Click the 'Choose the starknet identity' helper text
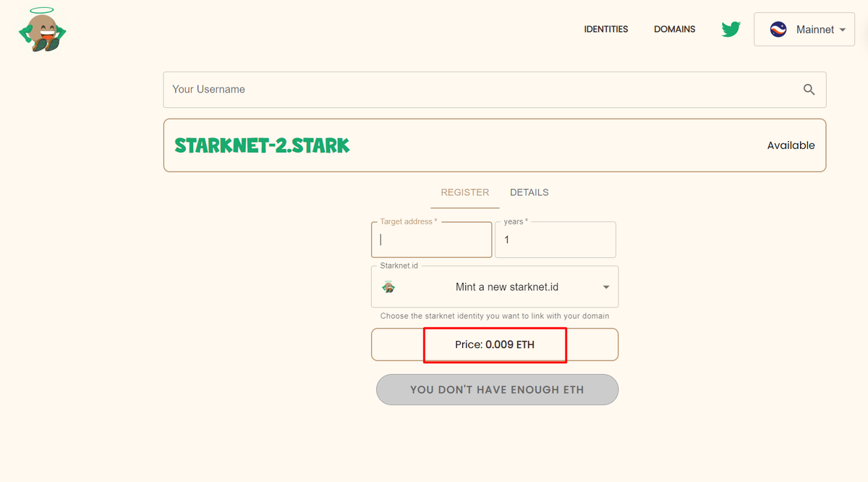This screenshot has height=482, width=868. 495,316
